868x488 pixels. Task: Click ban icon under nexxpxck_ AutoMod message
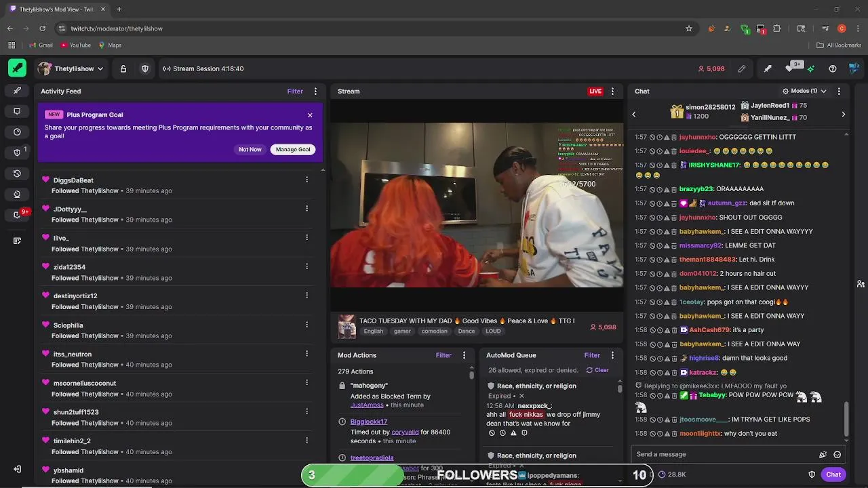coord(492,433)
